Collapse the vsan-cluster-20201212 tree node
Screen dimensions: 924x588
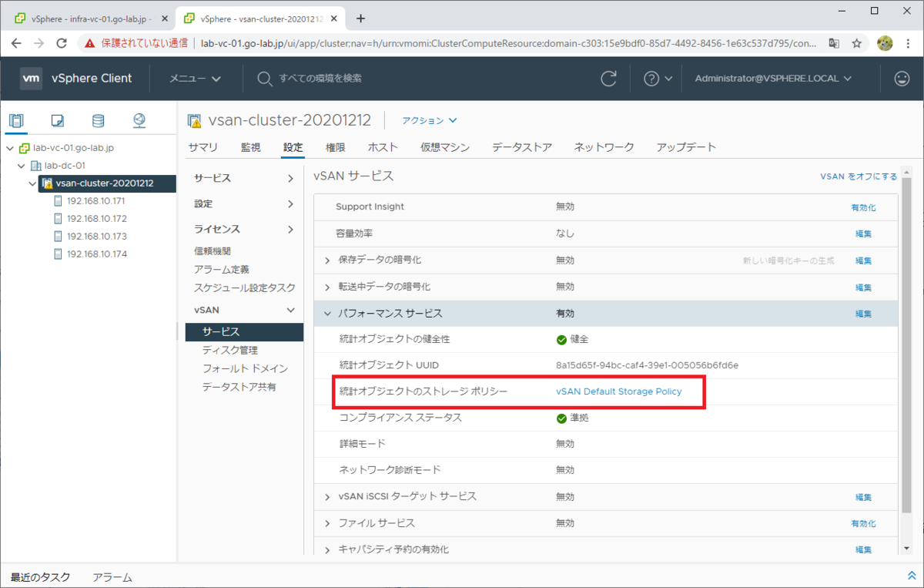click(32, 183)
